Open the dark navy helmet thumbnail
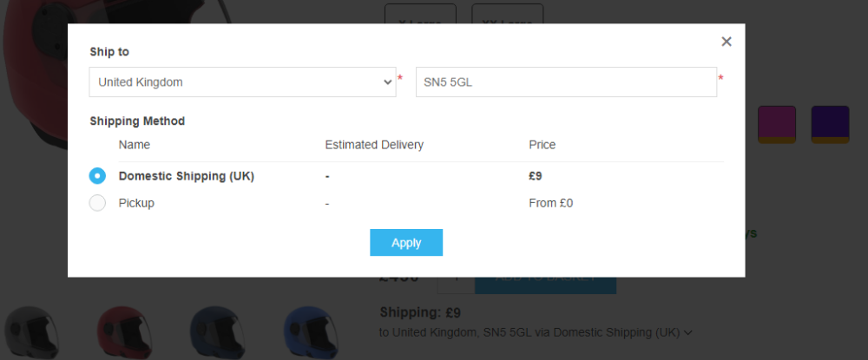This screenshot has width=868, height=360. coord(218,331)
